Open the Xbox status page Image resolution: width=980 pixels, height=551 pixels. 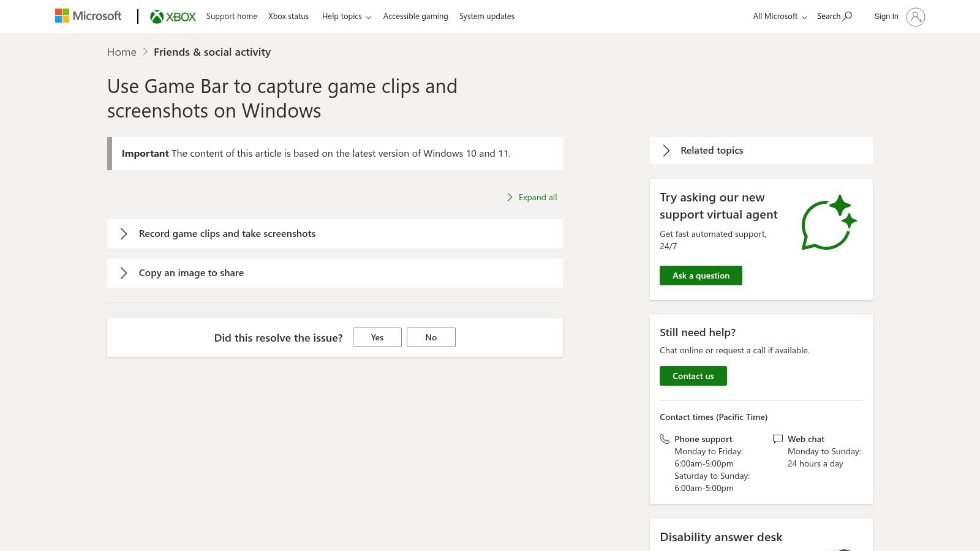coord(288,16)
